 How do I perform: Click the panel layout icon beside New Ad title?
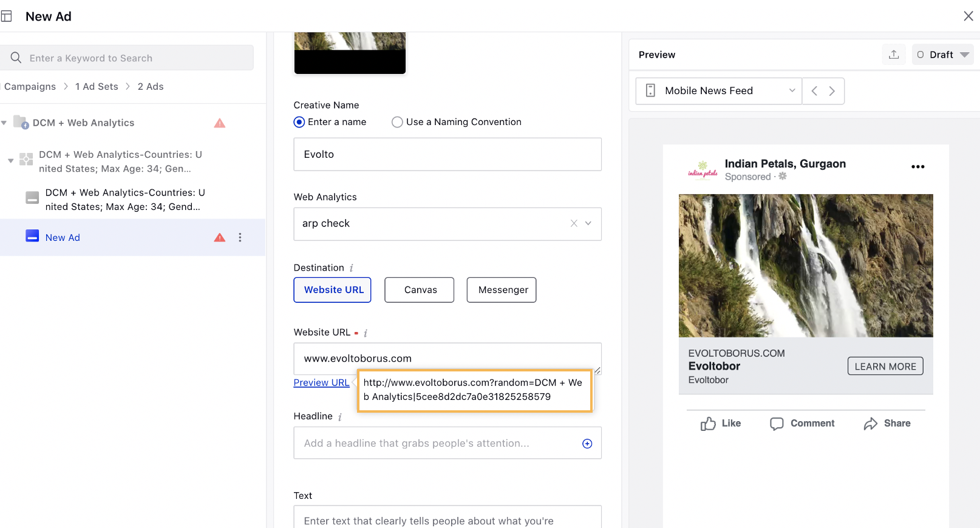tap(7, 16)
